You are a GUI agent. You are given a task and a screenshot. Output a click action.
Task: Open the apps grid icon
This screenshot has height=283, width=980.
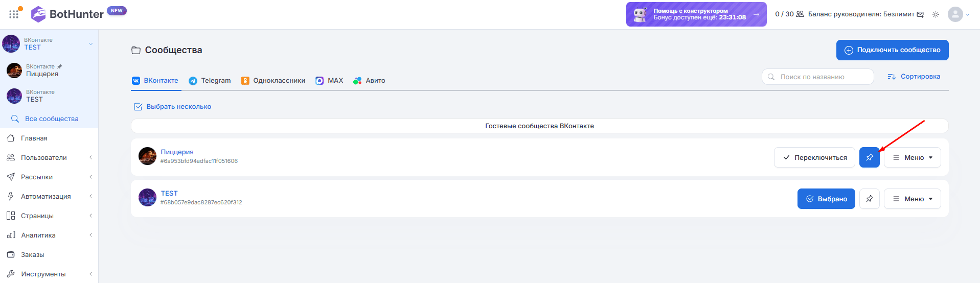[x=14, y=14]
